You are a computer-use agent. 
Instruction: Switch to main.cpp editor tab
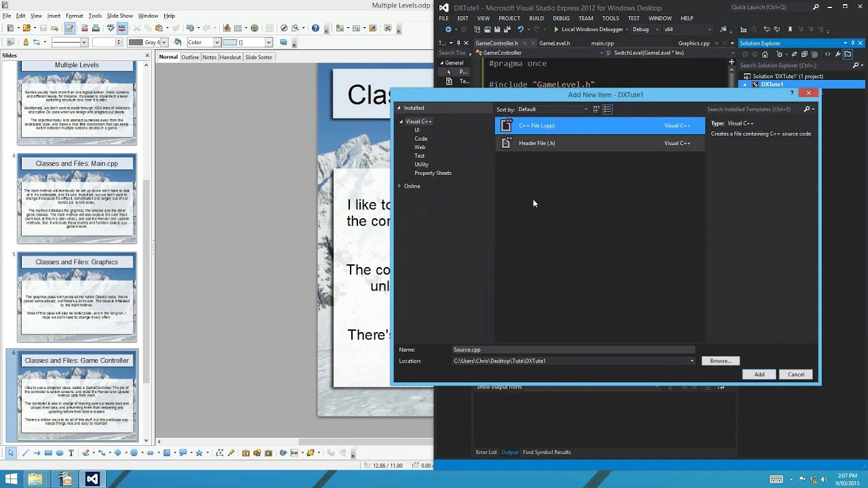coord(602,43)
